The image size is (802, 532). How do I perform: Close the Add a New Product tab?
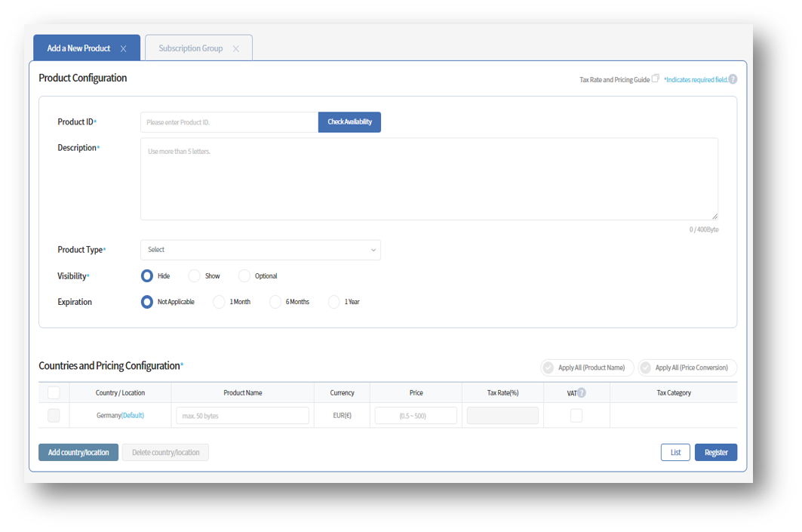click(x=123, y=47)
